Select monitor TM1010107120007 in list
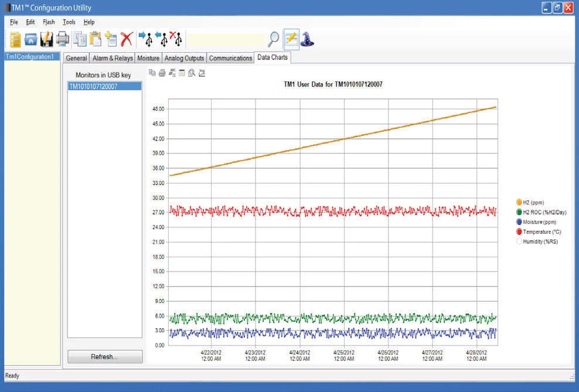 (x=104, y=86)
